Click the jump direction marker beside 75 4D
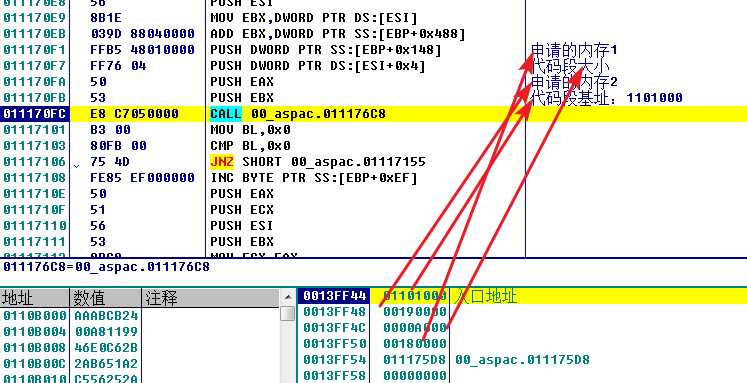The image size is (747, 383). [77, 166]
